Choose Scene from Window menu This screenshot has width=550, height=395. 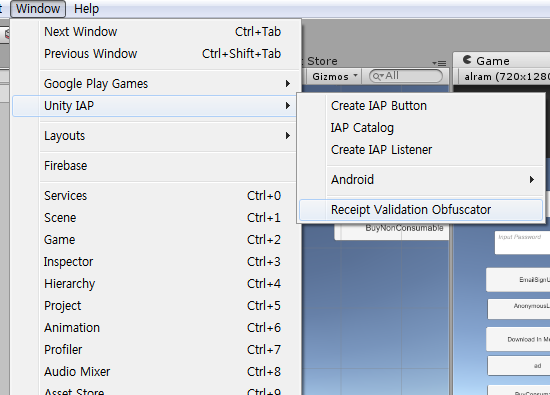(156, 217)
